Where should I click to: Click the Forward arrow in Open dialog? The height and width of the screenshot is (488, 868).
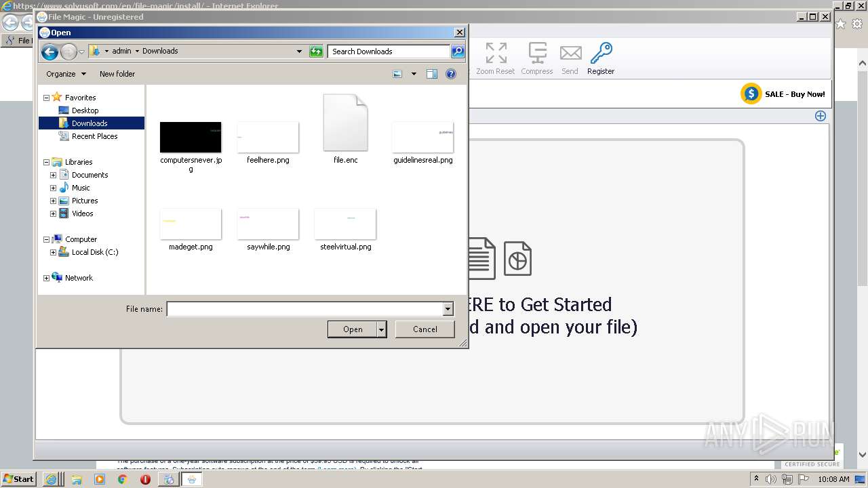tap(68, 52)
